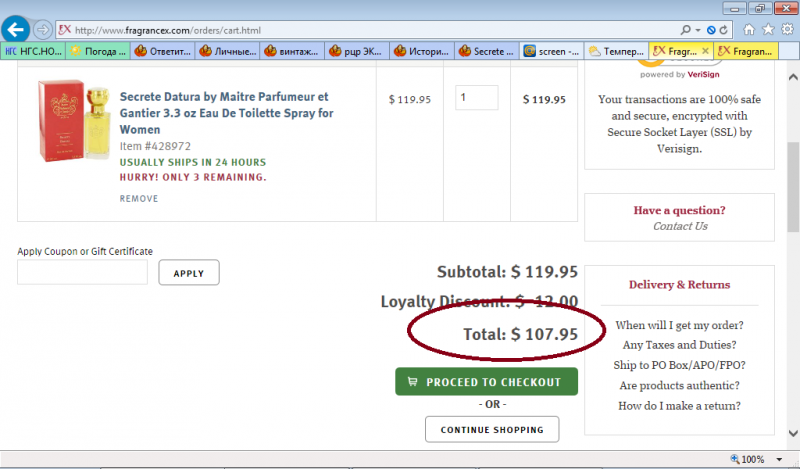
Task: Click the 'Subtotal: $ 119.95' text
Action: [x=507, y=271]
